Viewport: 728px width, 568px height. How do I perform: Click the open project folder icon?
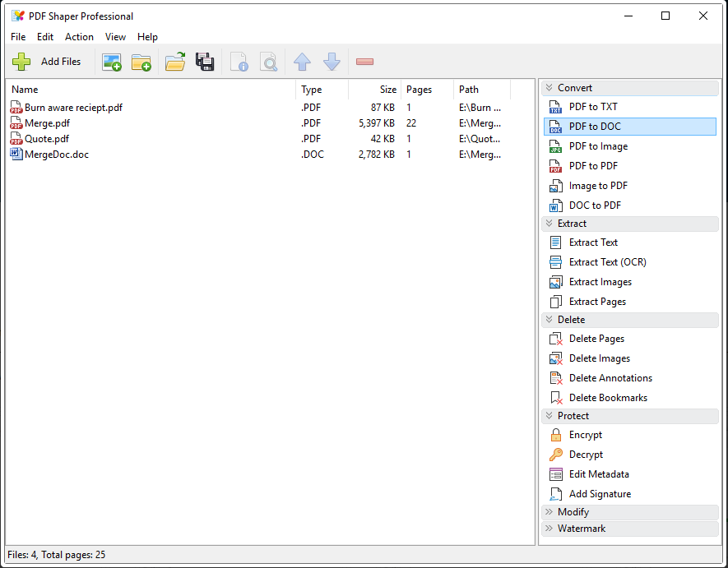tap(175, 62)
